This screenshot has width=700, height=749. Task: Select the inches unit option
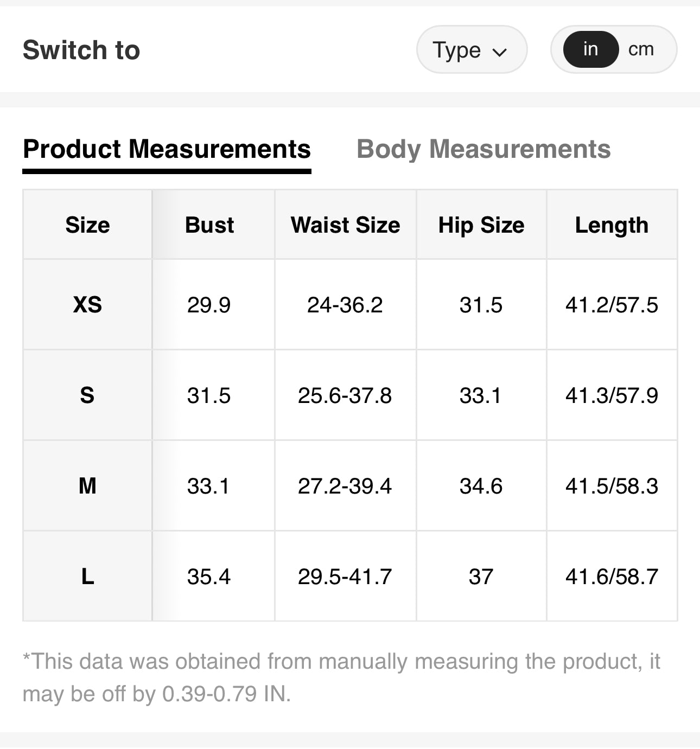(590, 49)
